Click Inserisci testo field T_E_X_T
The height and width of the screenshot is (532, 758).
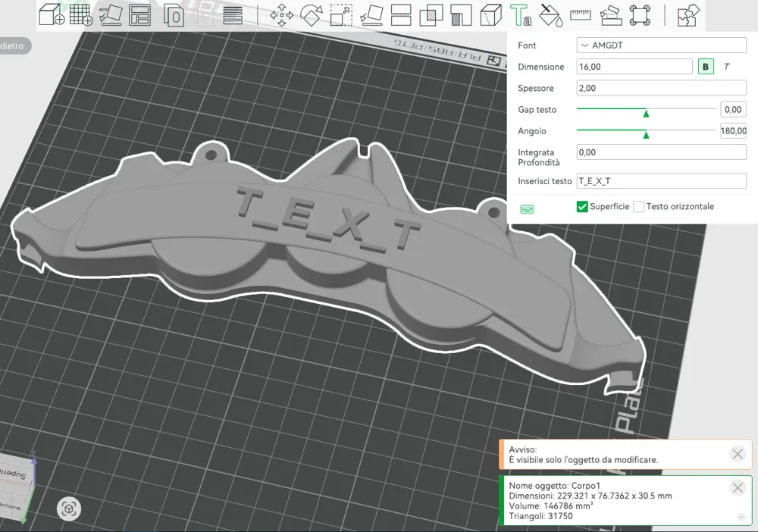click(661, 181)
